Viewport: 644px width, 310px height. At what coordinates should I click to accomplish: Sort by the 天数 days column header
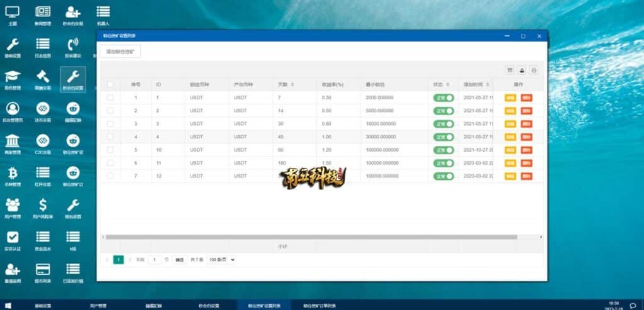pos(286,84)
